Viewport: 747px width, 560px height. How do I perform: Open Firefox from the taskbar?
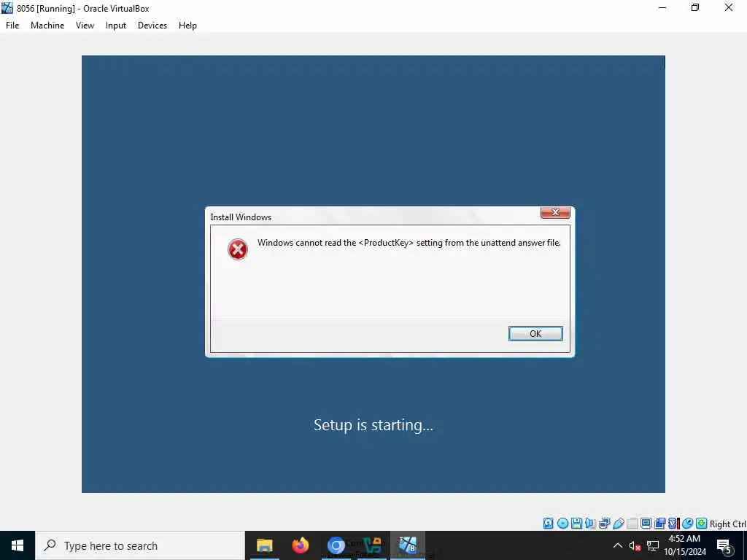300,545
